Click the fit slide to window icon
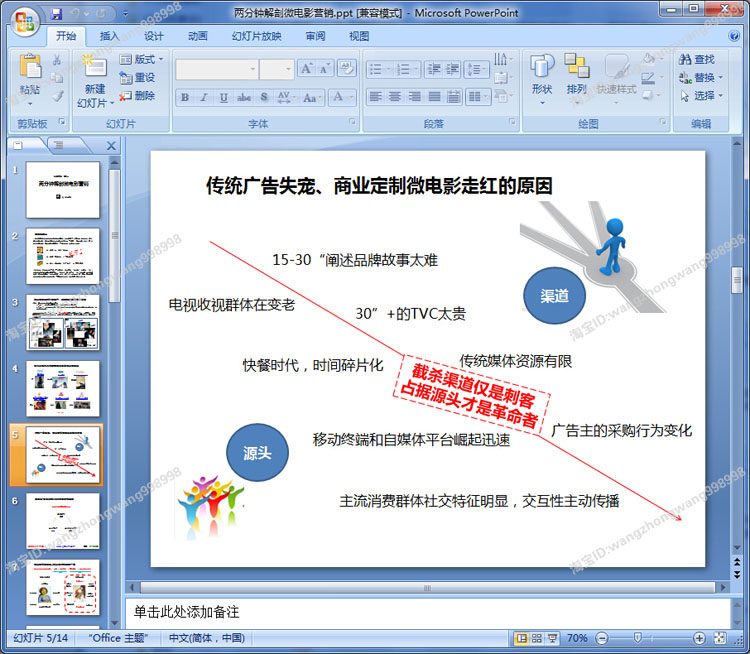This screenshot has height=654, width=750. point(719,638)
